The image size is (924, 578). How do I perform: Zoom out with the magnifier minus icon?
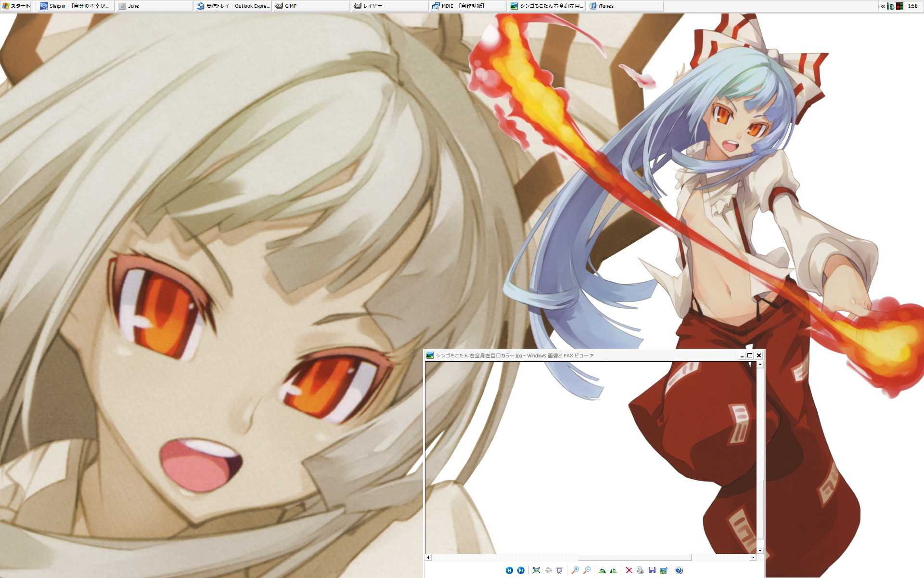(x=587, y=570)
